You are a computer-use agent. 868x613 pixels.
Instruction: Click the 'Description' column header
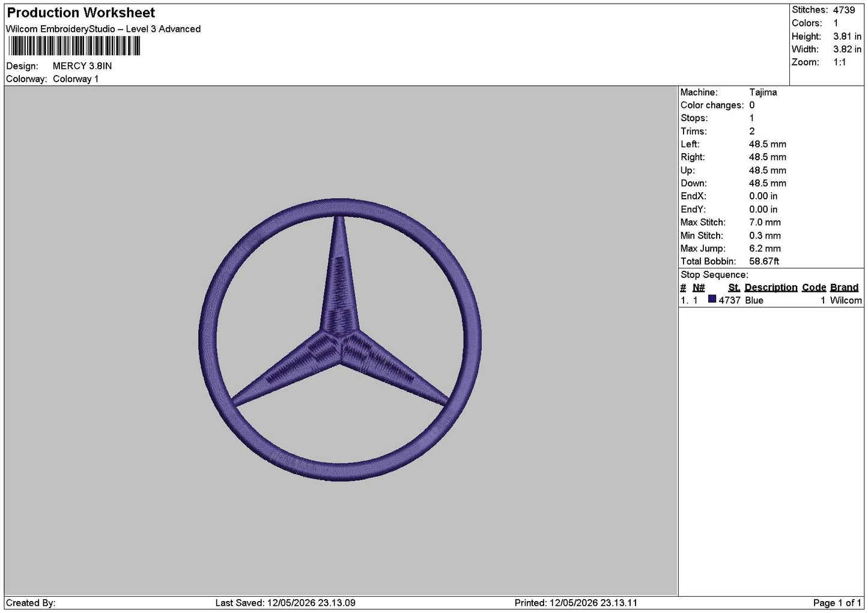coord(771,288)
